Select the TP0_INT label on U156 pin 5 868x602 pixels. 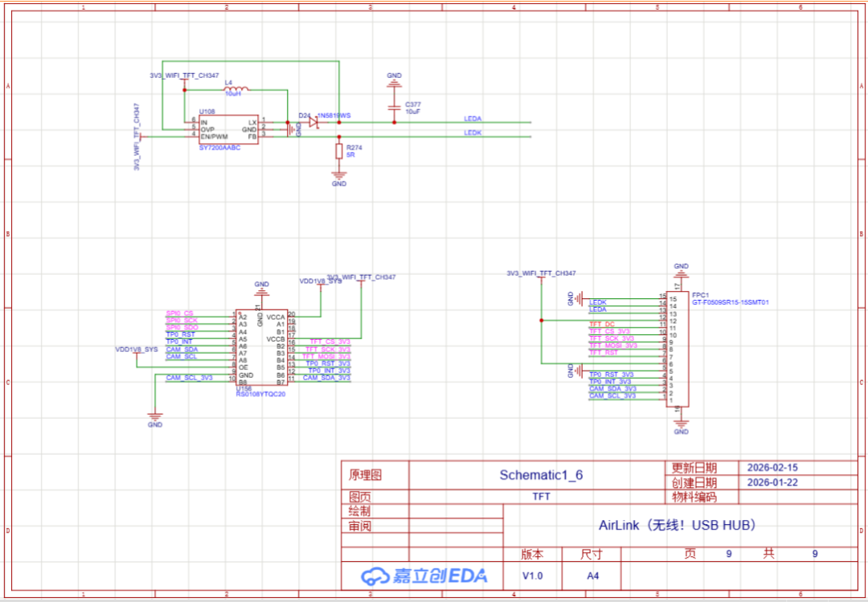(179, 342)
